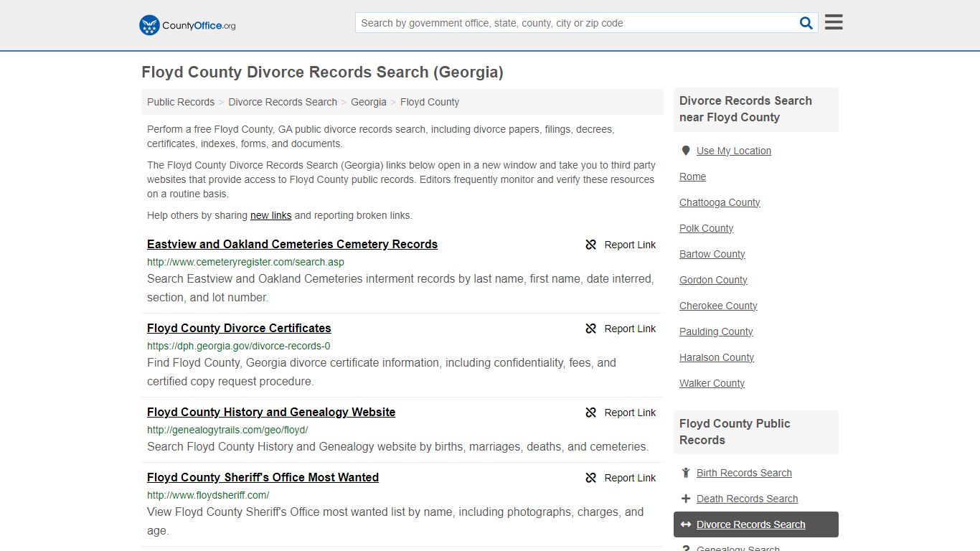
Task: Click dph.georgia.gov divorce-records URL text
Action: [x=239, y=346]
